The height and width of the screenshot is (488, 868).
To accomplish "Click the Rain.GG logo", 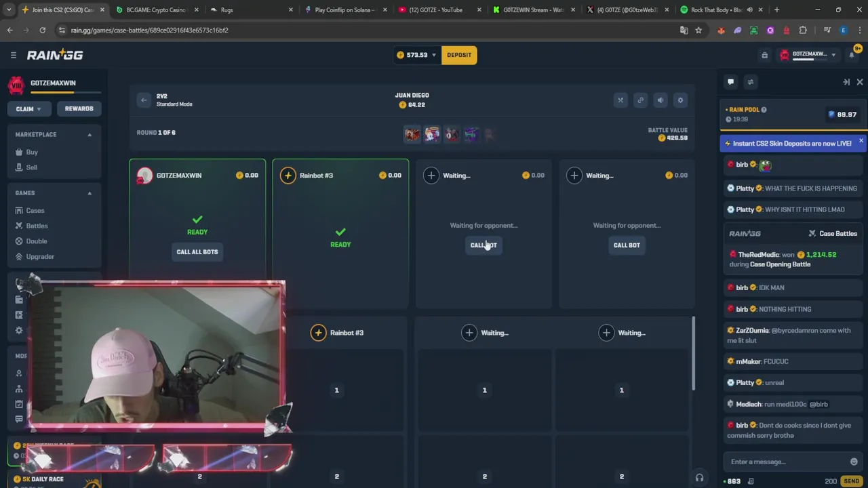I will click(x=55, y=55).
